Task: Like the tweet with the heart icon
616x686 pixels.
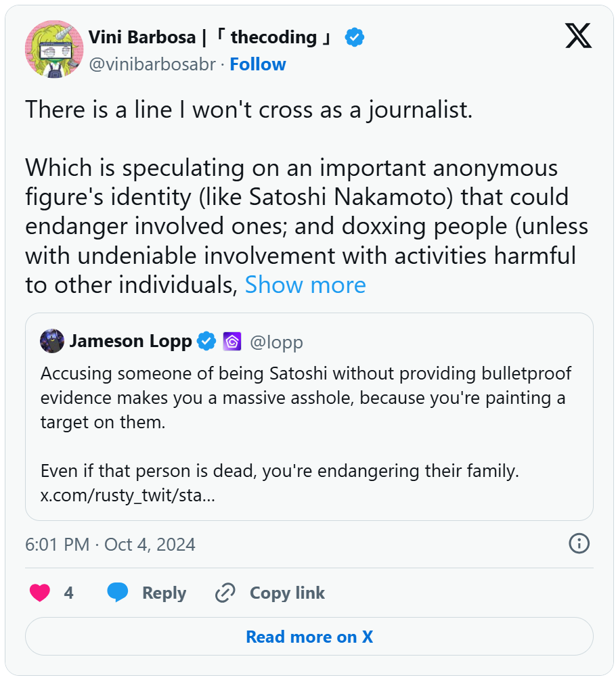Action: [41, 593]
